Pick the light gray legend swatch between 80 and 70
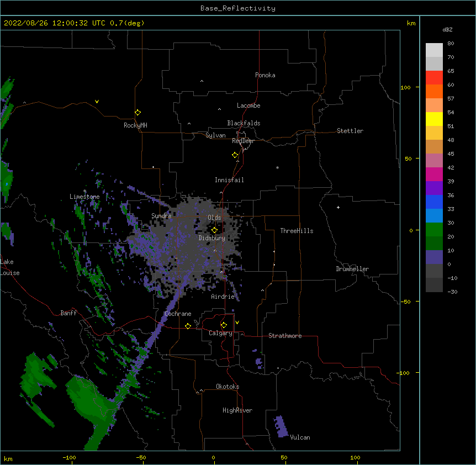 [x=434, y=50]
